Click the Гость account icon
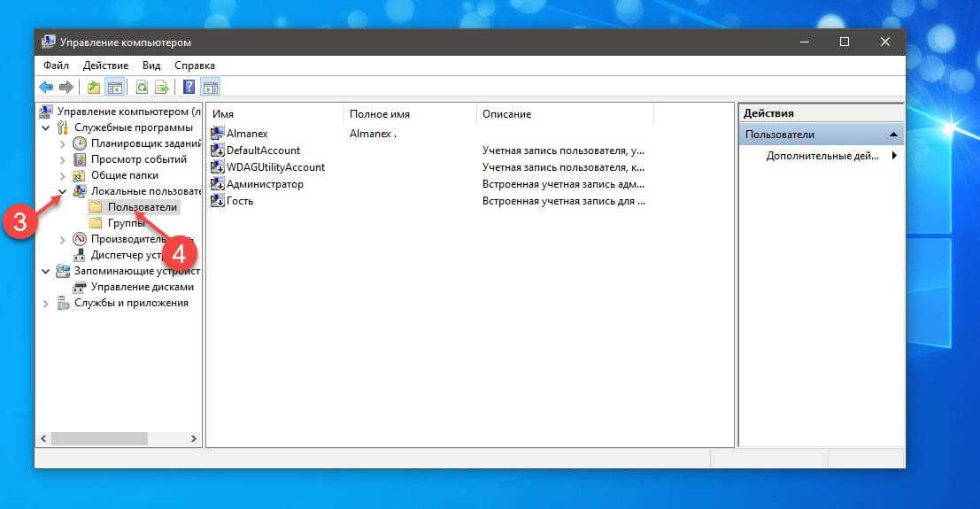The image size is (980, 509). pyautogui.click(x=218, y=201)
